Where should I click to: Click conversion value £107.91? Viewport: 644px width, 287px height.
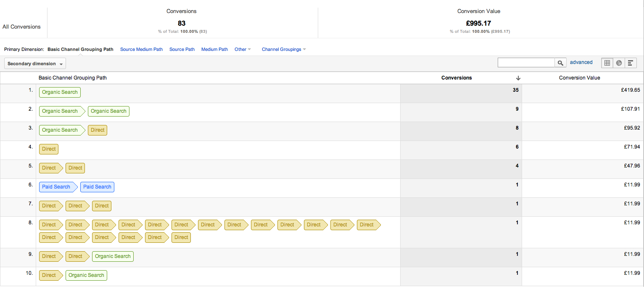(x=631, y=109)
